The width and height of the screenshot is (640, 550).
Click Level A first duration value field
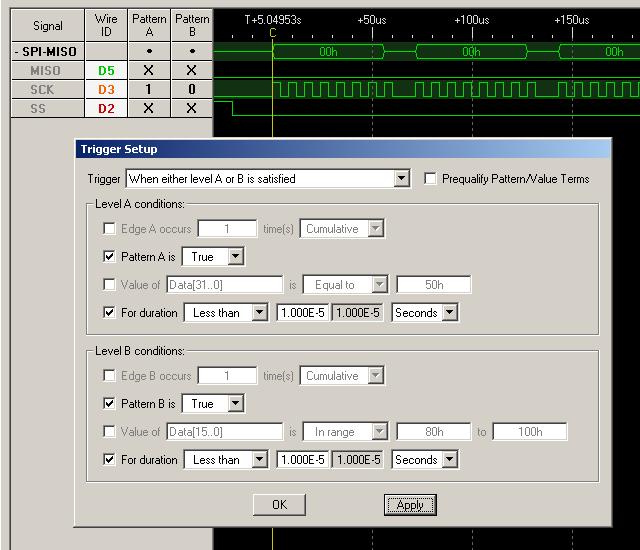[x=300, y=313]
